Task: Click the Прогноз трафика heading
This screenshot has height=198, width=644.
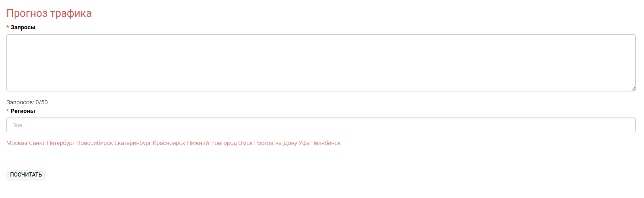Action: click(49, 13)
